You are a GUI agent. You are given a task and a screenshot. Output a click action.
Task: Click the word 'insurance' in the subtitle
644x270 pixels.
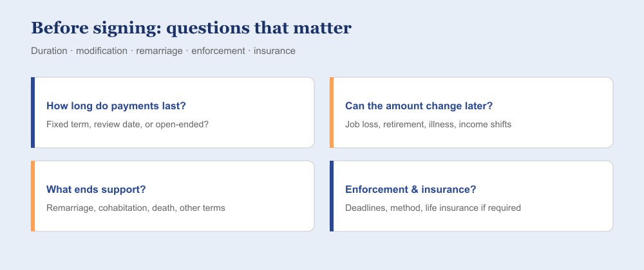(x=274, y=51)
